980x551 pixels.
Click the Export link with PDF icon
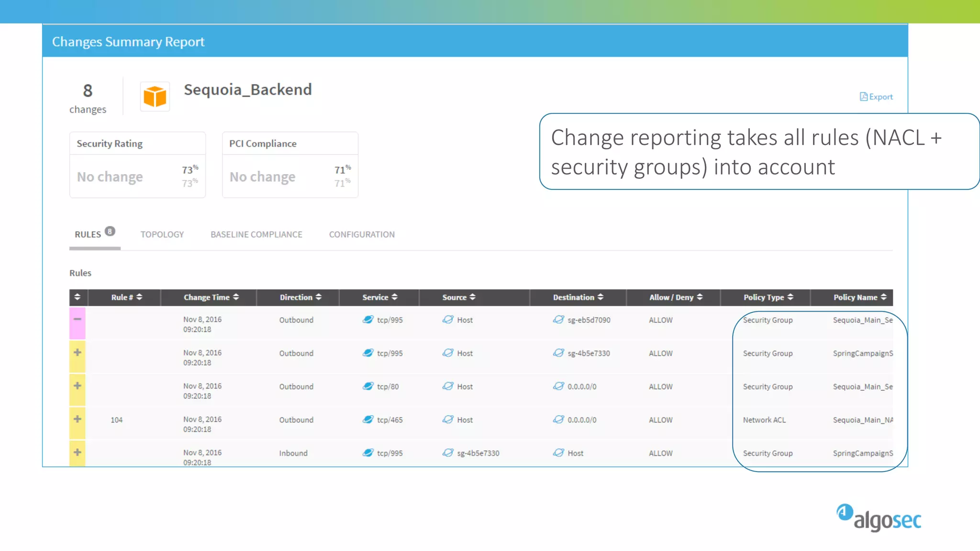click(x=876, y=97)
